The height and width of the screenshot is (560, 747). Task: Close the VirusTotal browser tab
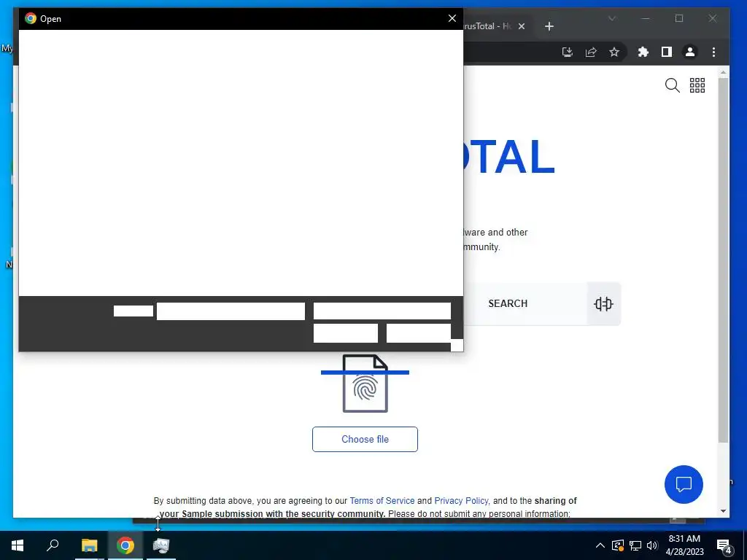click(522, 26)
